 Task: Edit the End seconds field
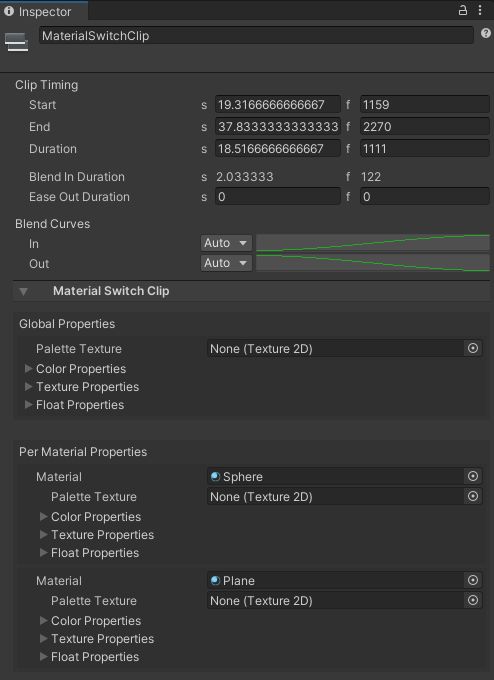click(278, 127)
